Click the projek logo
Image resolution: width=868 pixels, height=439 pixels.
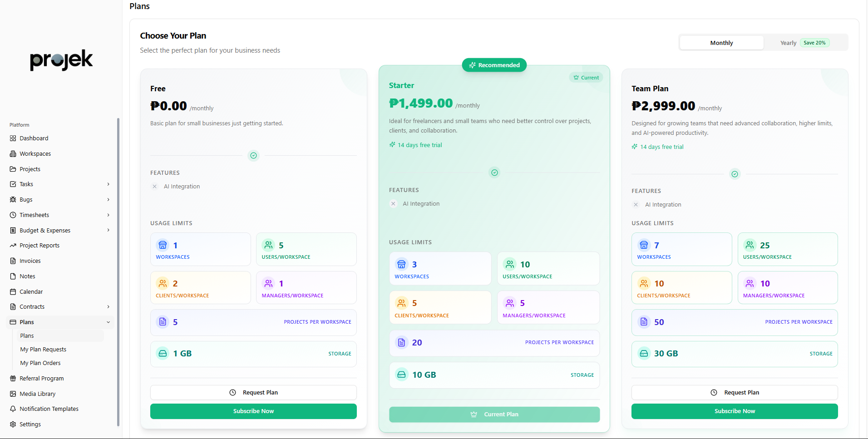tap(61, 60)
